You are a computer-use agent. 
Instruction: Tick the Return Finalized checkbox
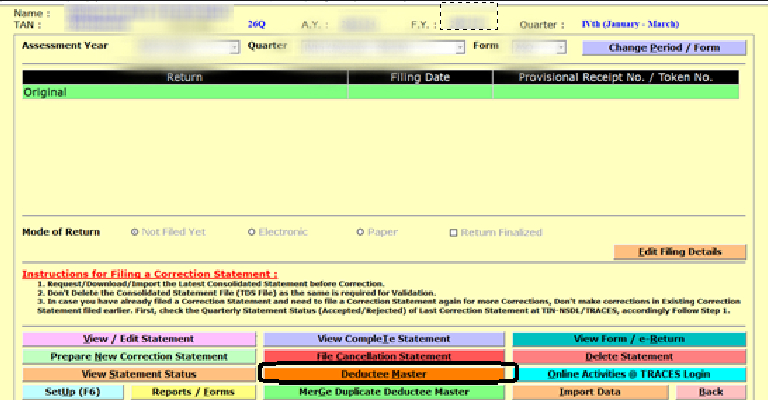pos(453,232)
